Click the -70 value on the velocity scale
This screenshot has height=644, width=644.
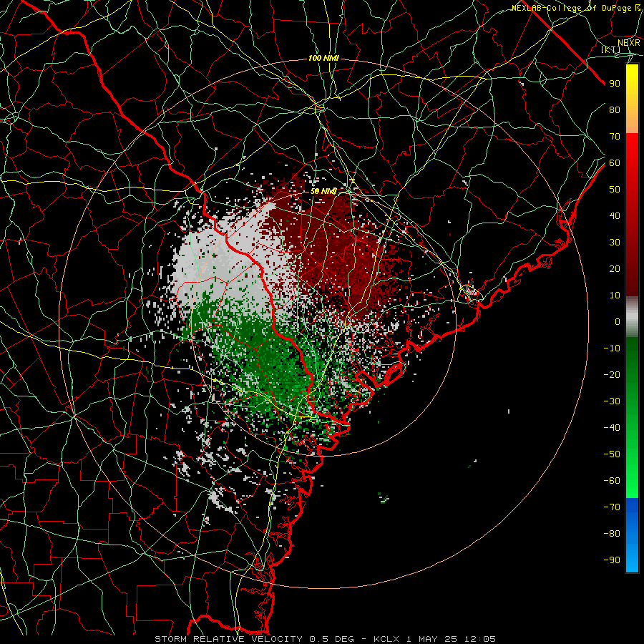[612, 507]
